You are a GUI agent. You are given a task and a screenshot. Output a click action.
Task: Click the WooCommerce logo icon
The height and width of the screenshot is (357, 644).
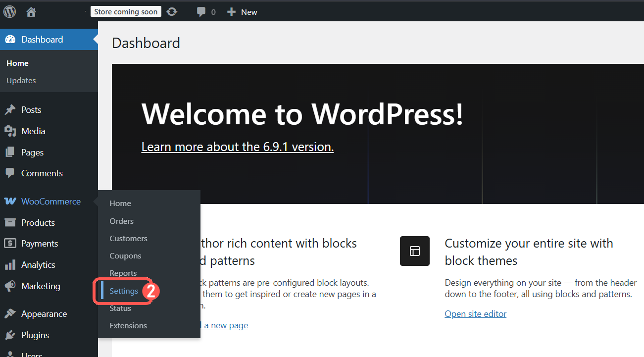(10, 202)
